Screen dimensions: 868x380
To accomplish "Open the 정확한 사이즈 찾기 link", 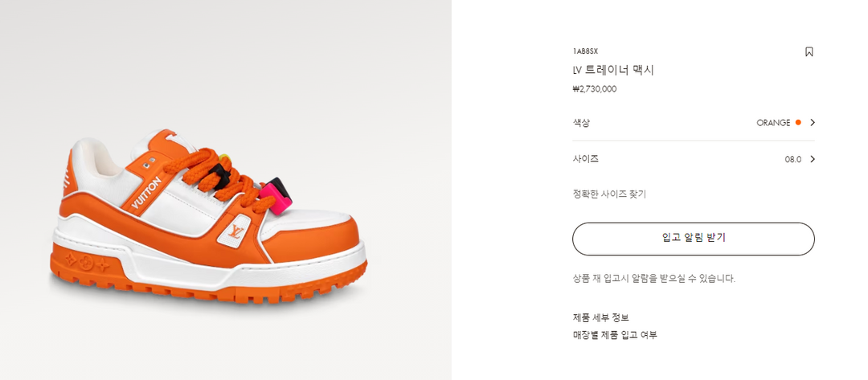I will (x=609, y=194).
